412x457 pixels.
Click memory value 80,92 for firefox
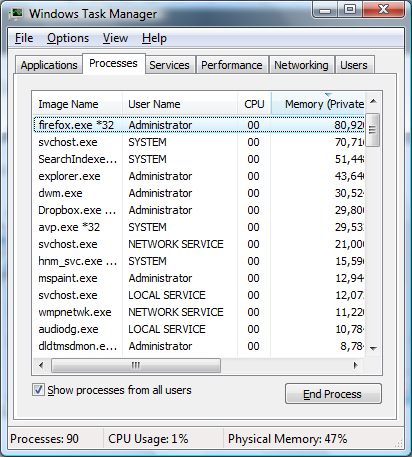click(349, 125)
